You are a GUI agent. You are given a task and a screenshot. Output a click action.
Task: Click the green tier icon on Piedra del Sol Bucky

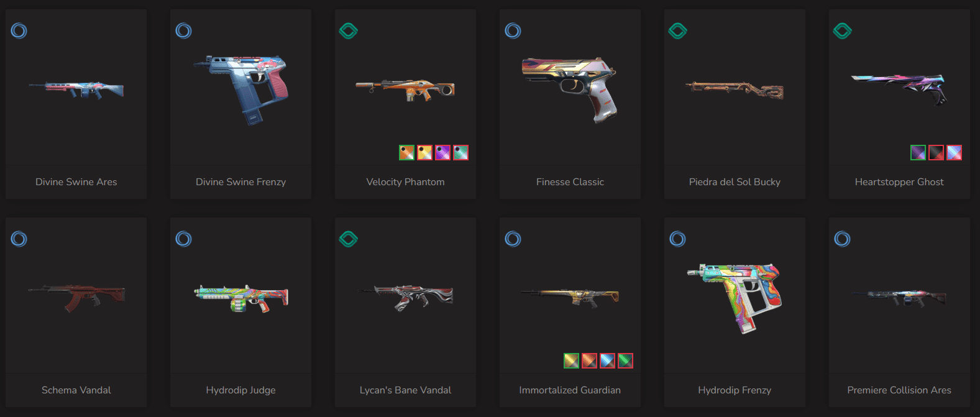coord(678,30)
